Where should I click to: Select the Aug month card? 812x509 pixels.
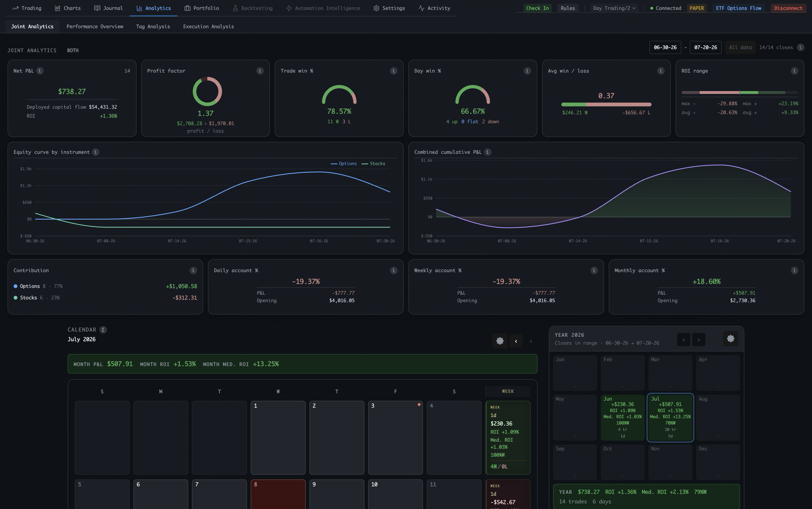718,417
